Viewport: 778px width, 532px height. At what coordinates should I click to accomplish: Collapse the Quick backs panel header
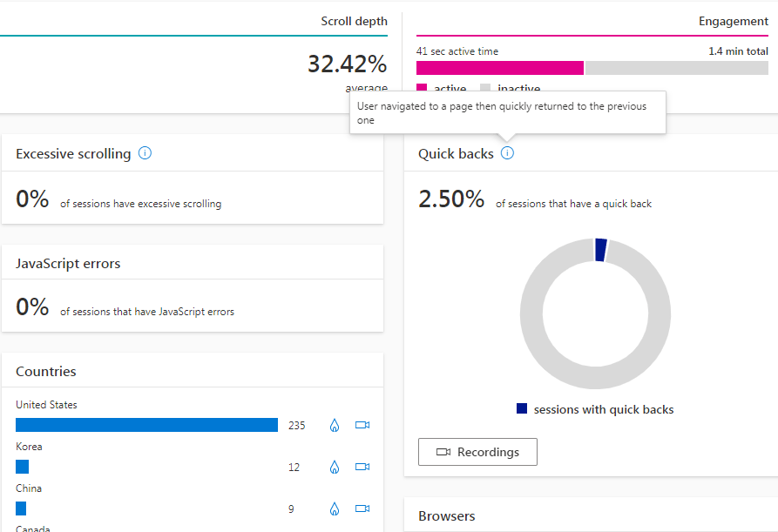(457, 153)
